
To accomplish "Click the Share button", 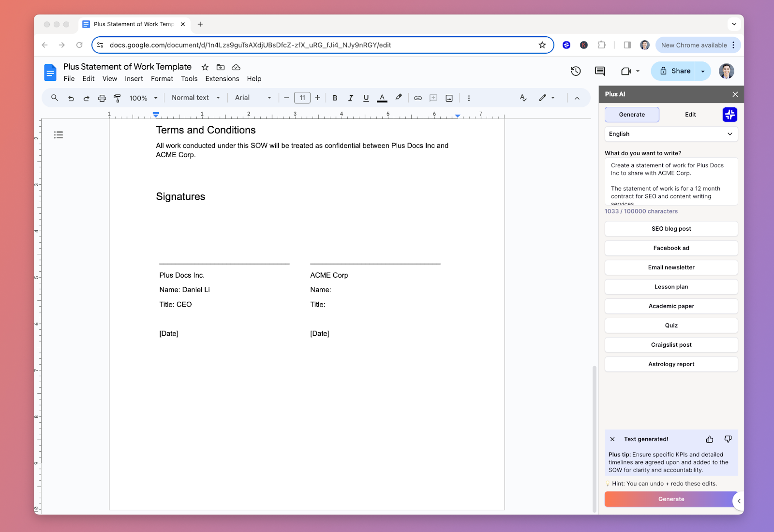I will point(673,71).
